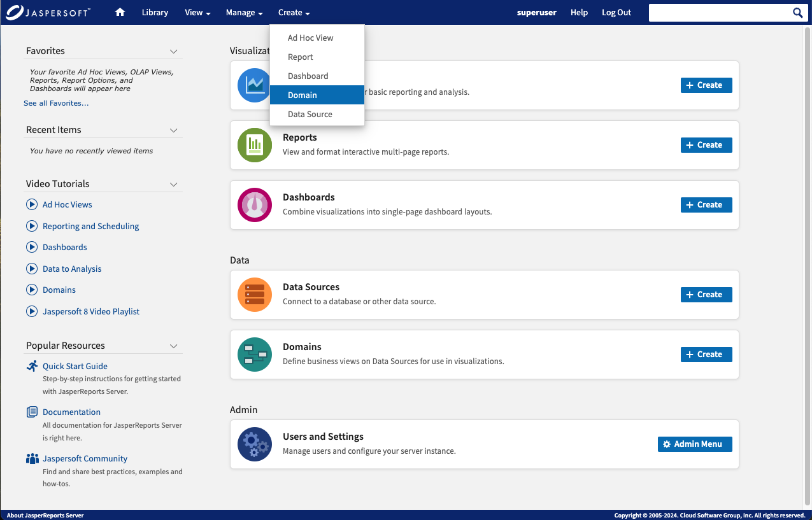Open Jaspersoft 8 Video Playlist link
Screen dimensions: 812x520
(91, 311)
